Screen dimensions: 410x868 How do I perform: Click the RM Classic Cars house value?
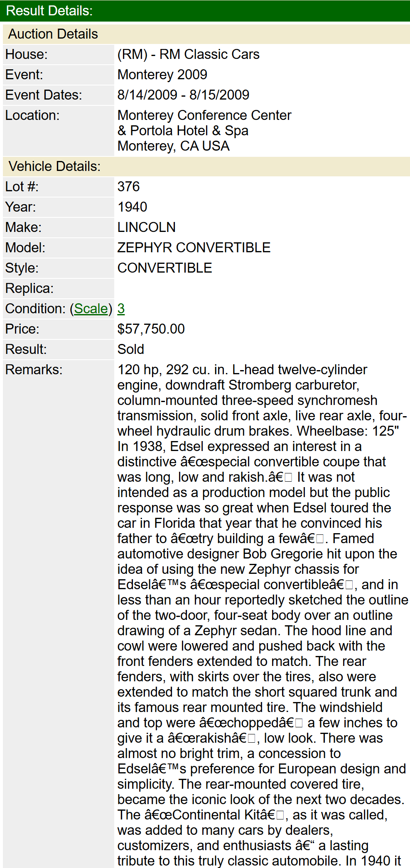pos(188,54)
